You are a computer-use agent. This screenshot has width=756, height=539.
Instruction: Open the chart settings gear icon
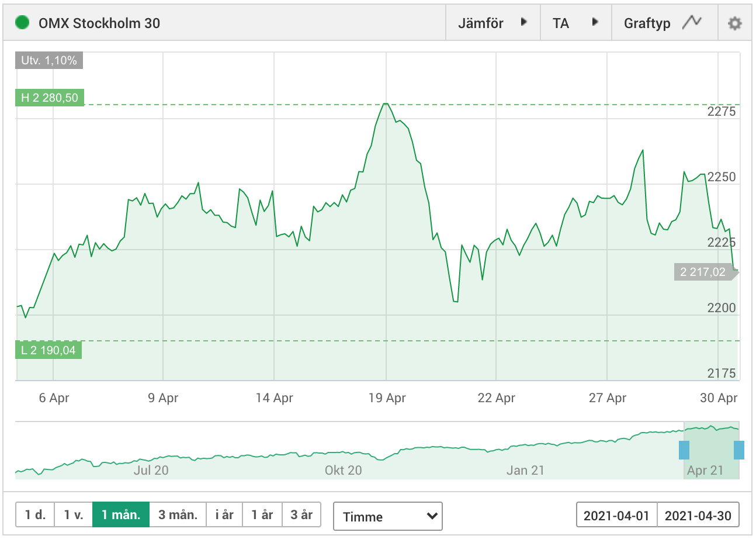click(x=734, y=23)
